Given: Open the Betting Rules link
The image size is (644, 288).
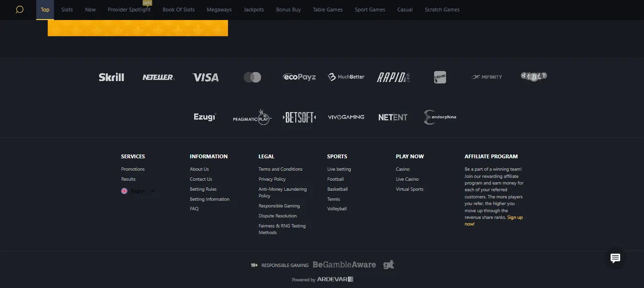Looking at the screenshot, I should coord(203,189).
